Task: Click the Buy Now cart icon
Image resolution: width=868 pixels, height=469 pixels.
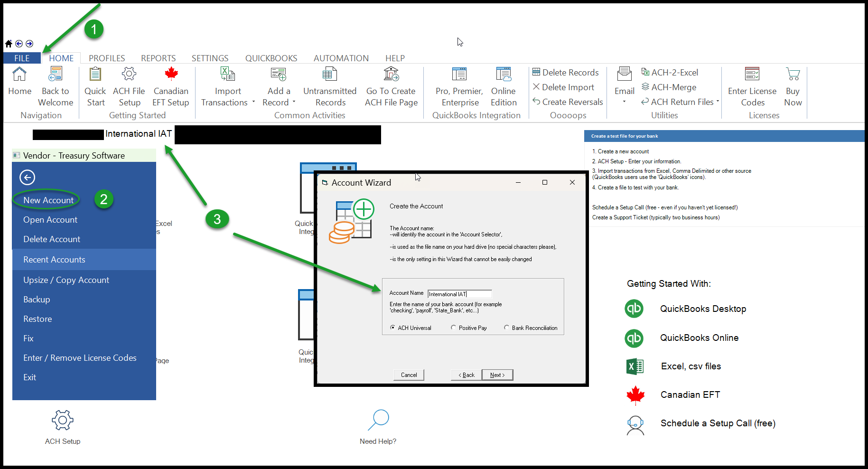Action: click(x=793, y=75)
